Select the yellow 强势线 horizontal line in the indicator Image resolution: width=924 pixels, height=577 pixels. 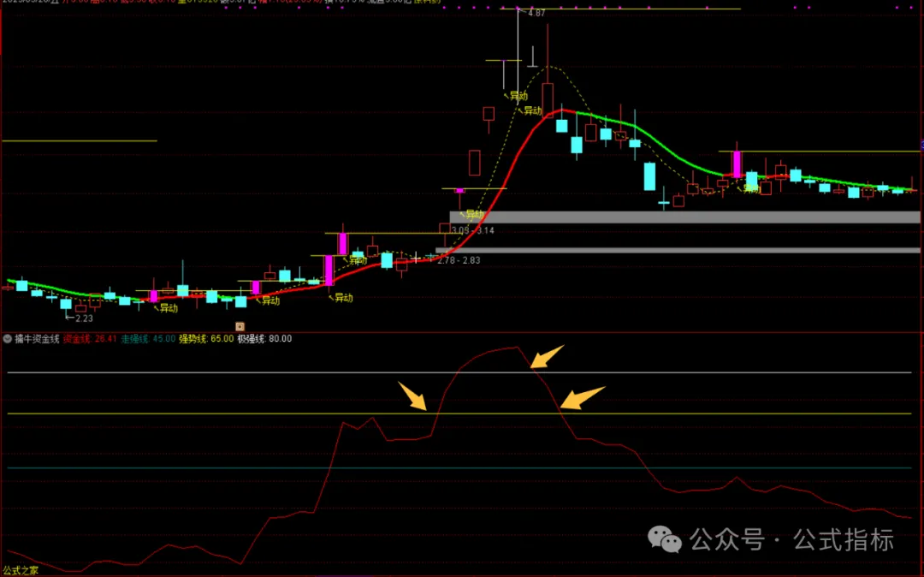click(459, 413)
